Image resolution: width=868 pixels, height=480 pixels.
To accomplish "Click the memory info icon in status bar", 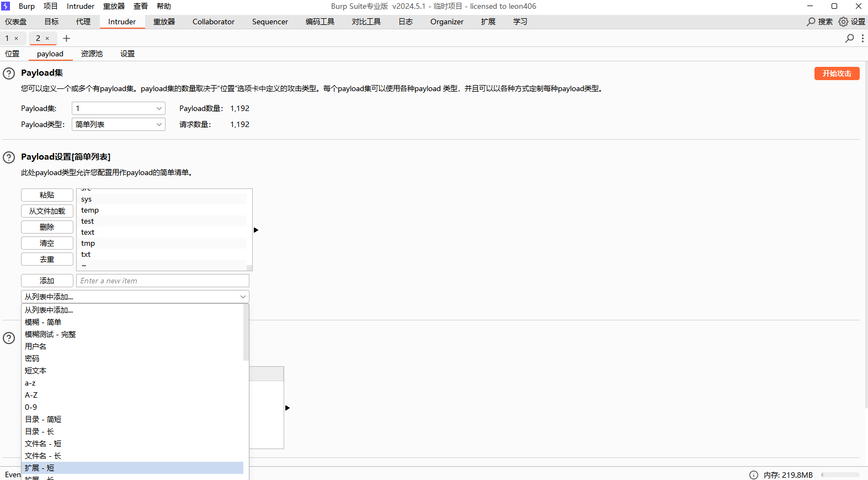I will point(753,474).
